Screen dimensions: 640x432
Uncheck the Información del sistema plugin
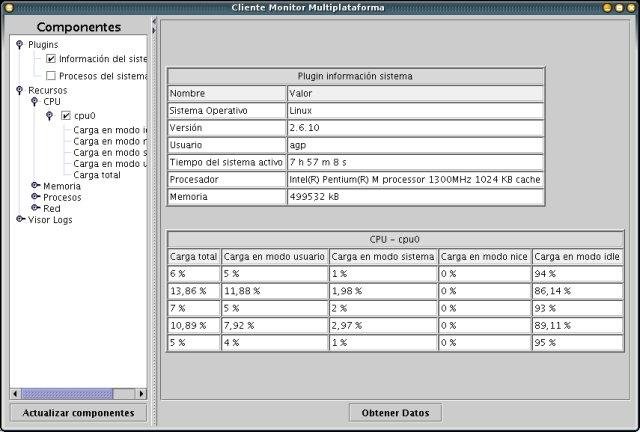pos(51,59)
